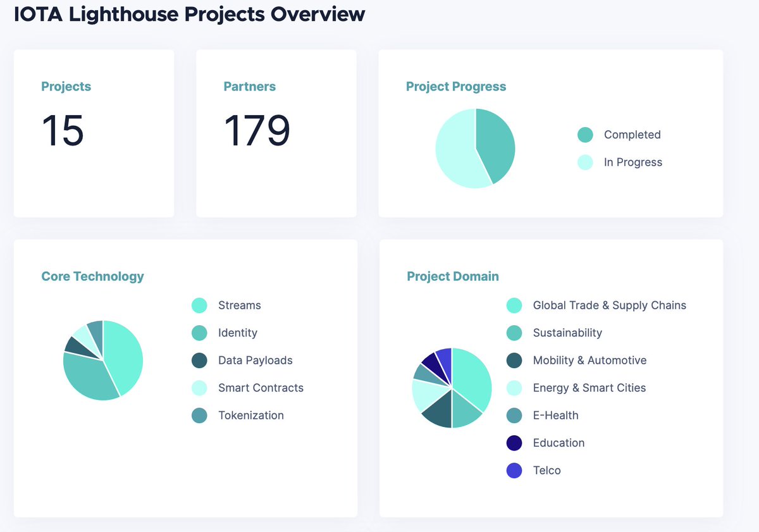This screenshot has height=532, width=759.
Task: Select the Data Payloads legend label
Action: tap(256, 360)
